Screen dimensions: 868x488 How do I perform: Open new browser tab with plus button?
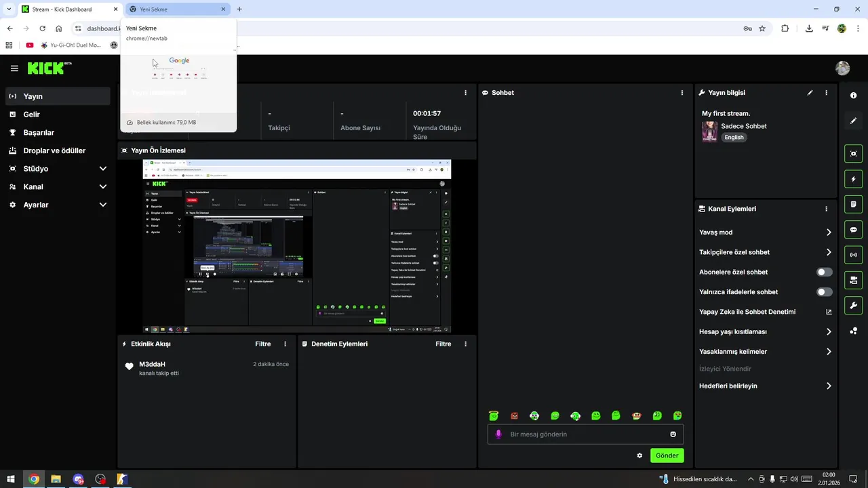239,9
